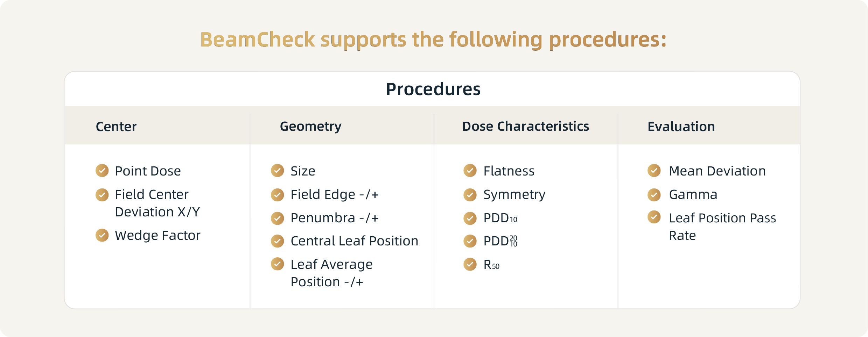Click the check icon next to Gamma
This screenshot has width=868, height=337.
click(x=654, y=194)
